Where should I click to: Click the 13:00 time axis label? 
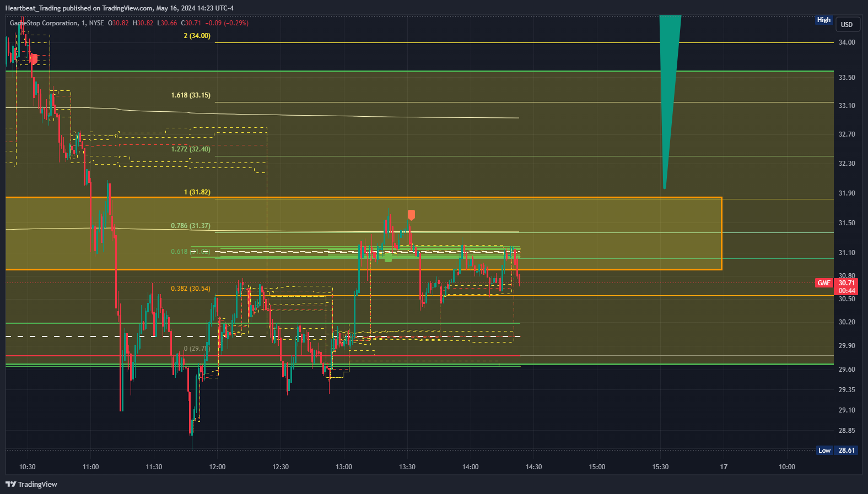click(x=344, y=467)
